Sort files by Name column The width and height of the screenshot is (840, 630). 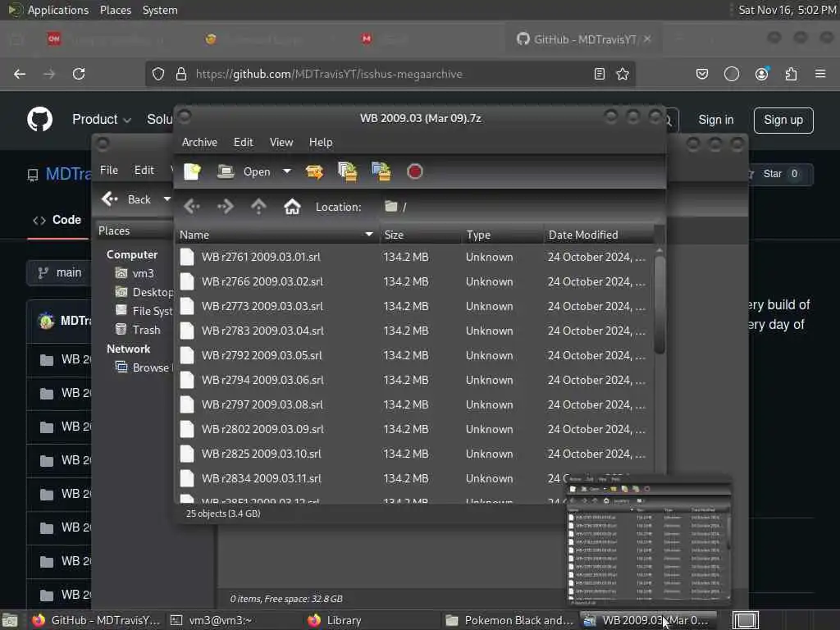276,235
